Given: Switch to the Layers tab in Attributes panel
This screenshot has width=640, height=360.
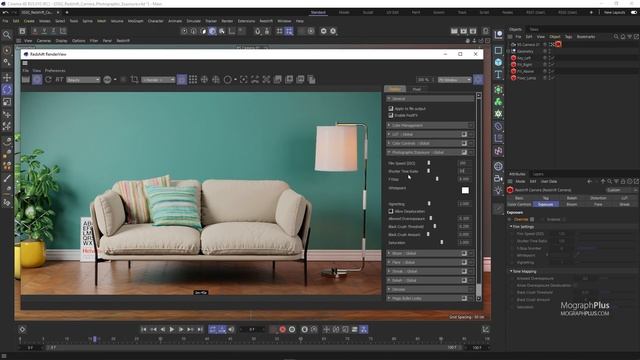Looking at the screenshot, I should [x=538, y=174].
